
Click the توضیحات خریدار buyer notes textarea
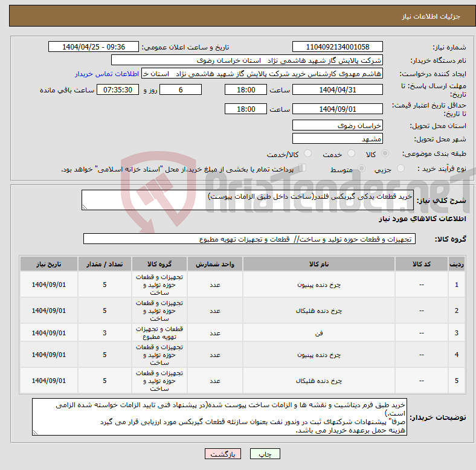[x=219, y=417]
